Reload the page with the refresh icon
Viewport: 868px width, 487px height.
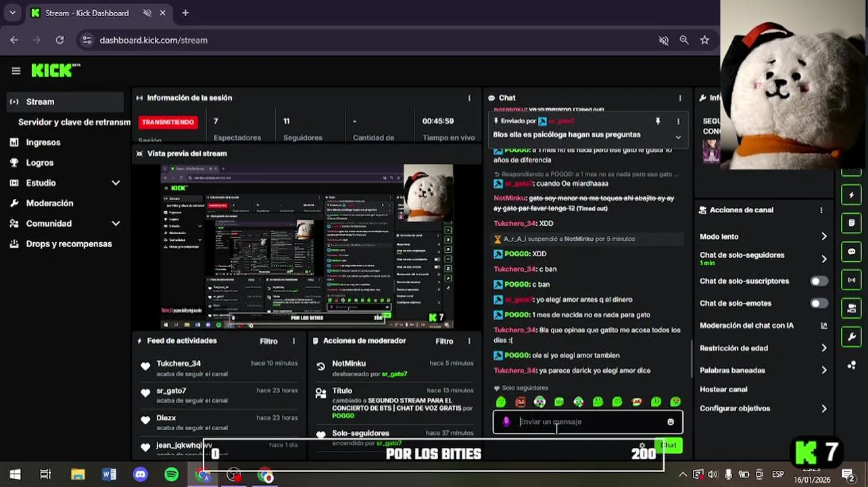[59, 40]
